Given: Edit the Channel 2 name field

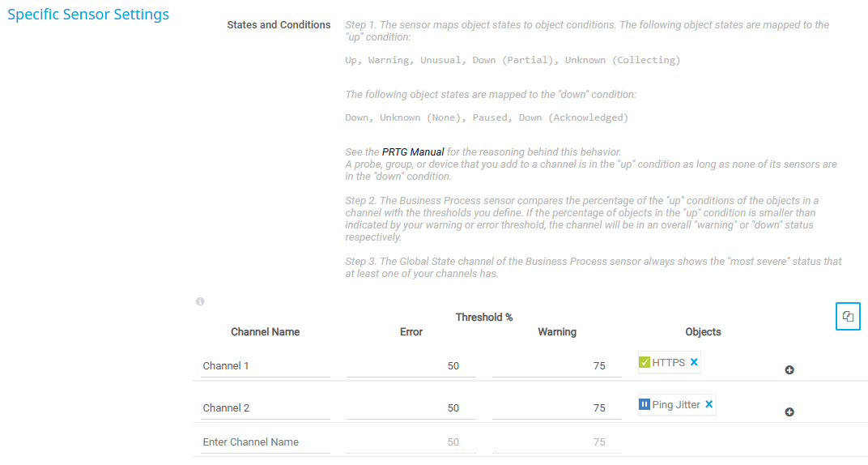Looking at the screenshot, I should (265, 408).
